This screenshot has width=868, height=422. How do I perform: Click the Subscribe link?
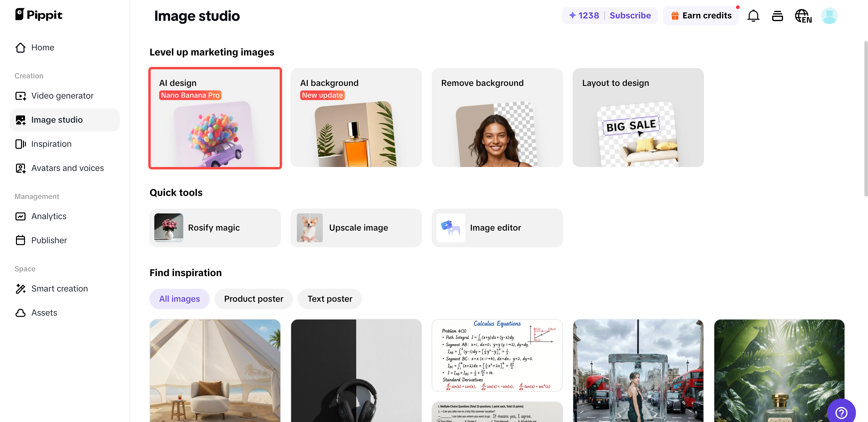pyautogui.click(x=631, y=15)
